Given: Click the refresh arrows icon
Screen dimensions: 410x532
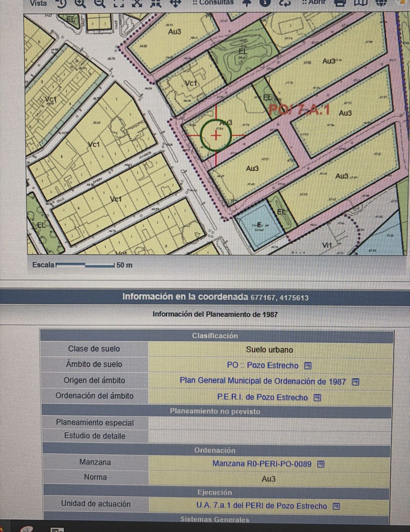Looking at the screenshot, I should 284,3.
